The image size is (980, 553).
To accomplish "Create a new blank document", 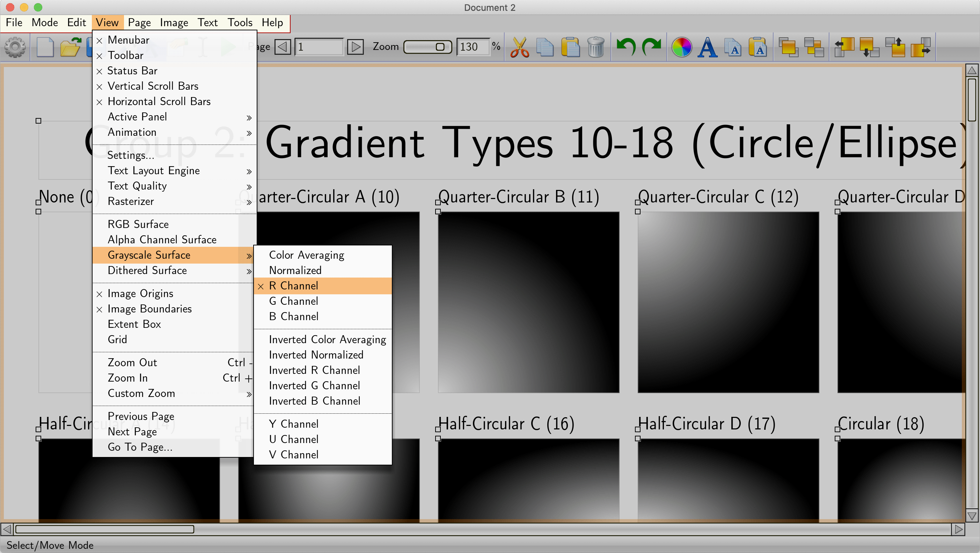I will click(x=45, y=47).
